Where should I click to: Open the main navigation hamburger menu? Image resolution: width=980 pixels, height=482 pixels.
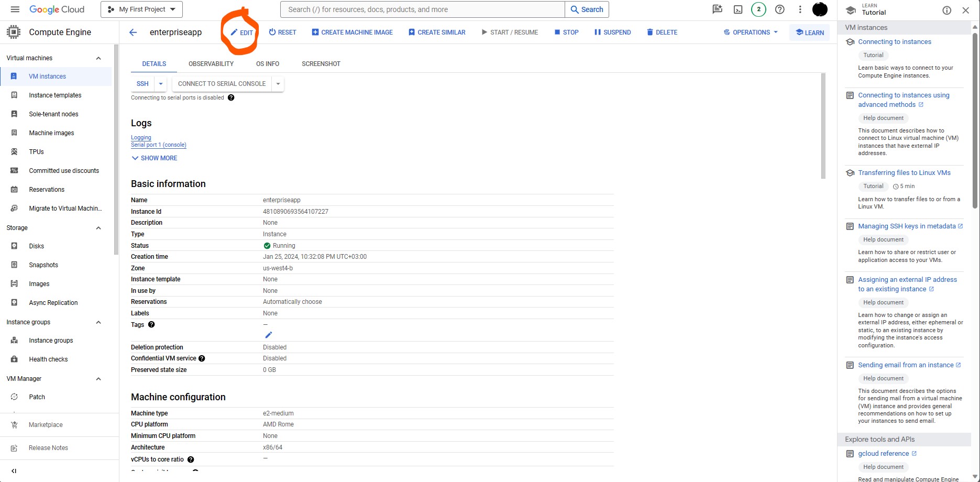(x=15, y=9)
